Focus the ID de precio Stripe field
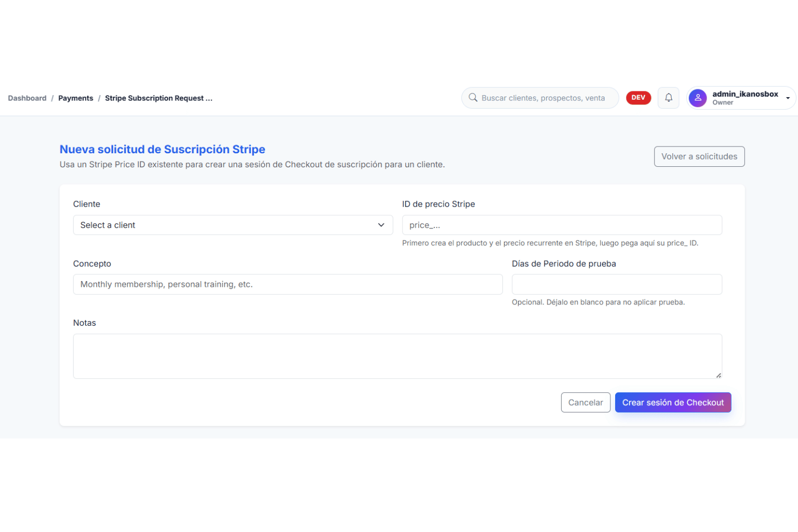Screen dimensions: 798x532 coord(562,225)
